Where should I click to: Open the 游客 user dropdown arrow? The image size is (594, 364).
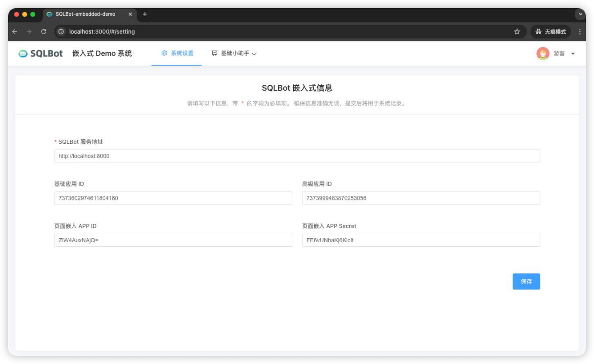click(x=573, y=54)
